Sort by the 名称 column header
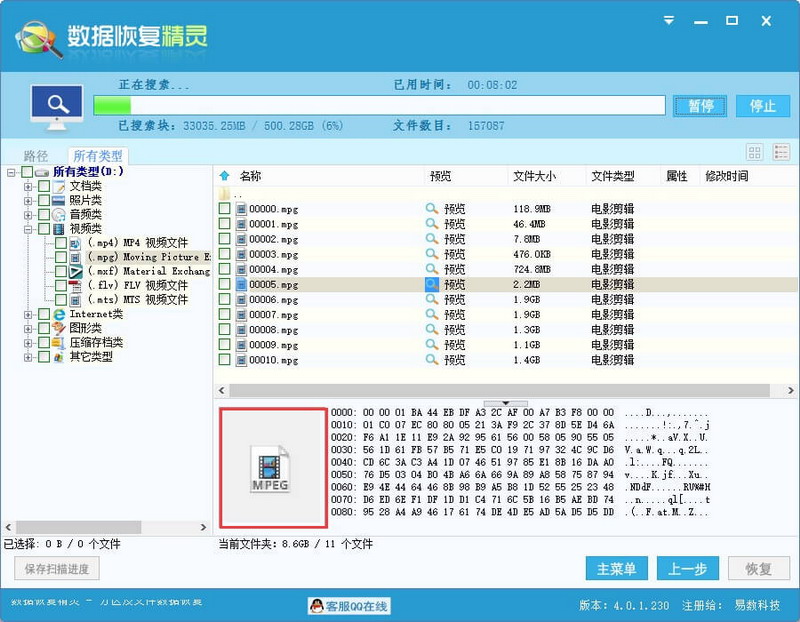This screenshot has height=622, width=800. pyautogui.click(x=250, y=176)
